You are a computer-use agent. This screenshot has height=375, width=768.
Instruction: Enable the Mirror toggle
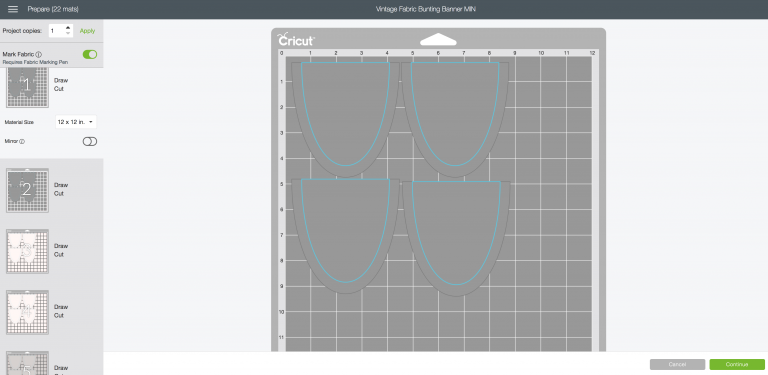click(x=90, y=141)
